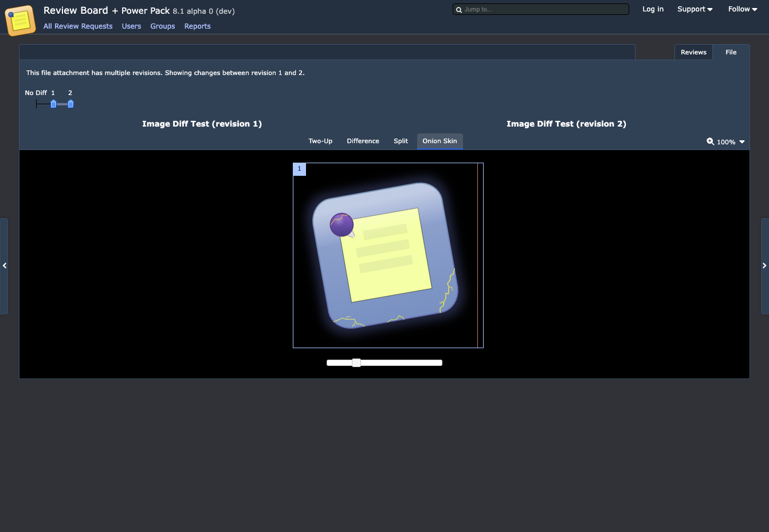Image resolution: width=769 pixels, height=532 pixels.
Task: Open the Follow dropdown menu
Action: point(743,9)
